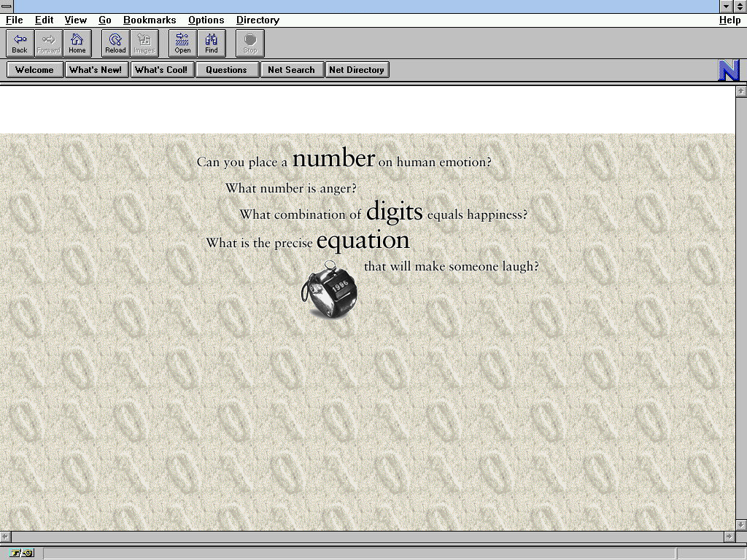Open the Help menu
Image resolution: width=747 pixels, height=560 pixels.
coord(729,20)
